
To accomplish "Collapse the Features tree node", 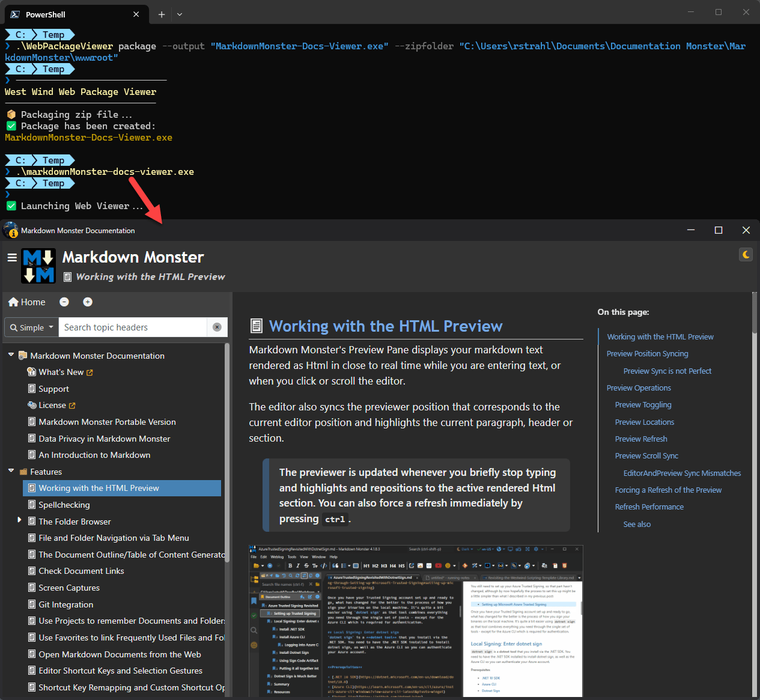I will pos(11,471).
